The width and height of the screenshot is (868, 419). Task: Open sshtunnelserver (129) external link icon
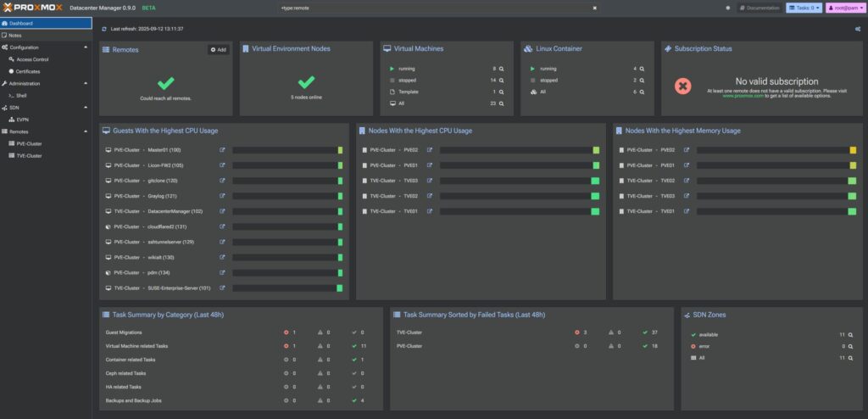pos(222,242)
